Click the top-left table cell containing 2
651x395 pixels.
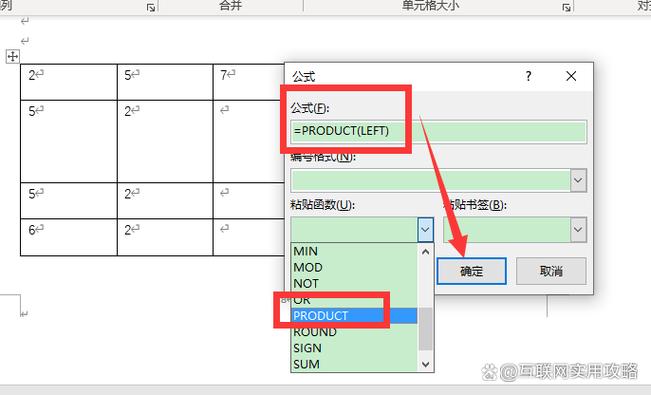click(x=69, y=82)
